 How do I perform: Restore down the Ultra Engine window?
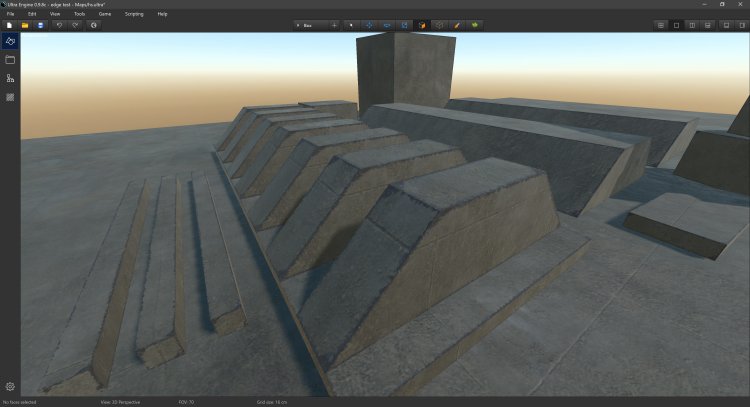pyautogui.click(x=722, y=4)
